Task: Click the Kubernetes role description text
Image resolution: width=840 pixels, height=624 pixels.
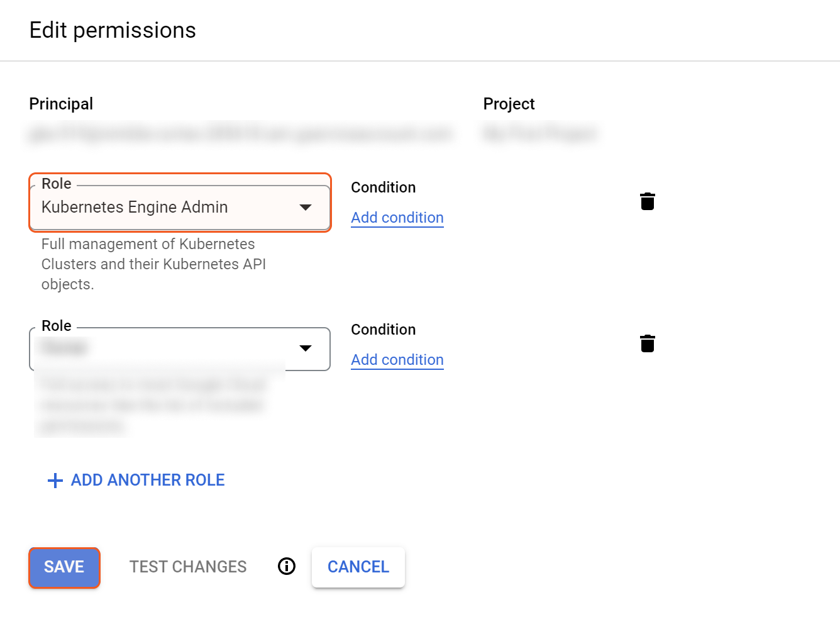Action: click(153, 264)
